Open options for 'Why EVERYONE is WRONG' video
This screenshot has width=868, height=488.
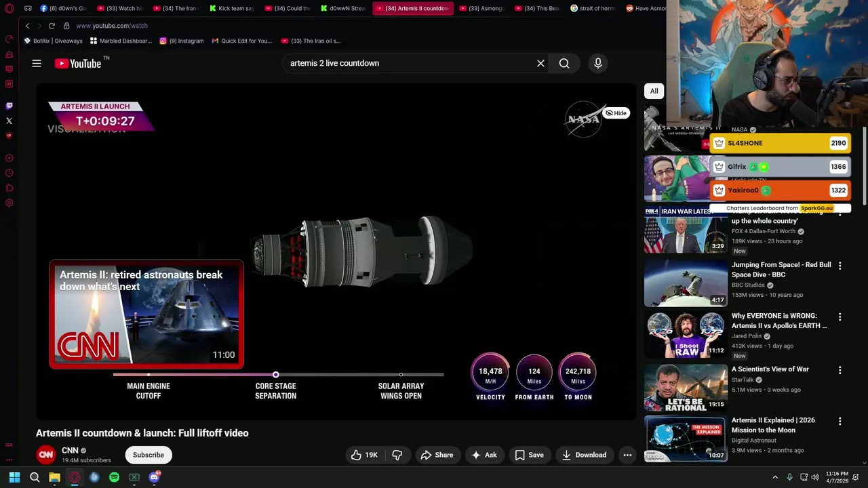coord(840,317)
